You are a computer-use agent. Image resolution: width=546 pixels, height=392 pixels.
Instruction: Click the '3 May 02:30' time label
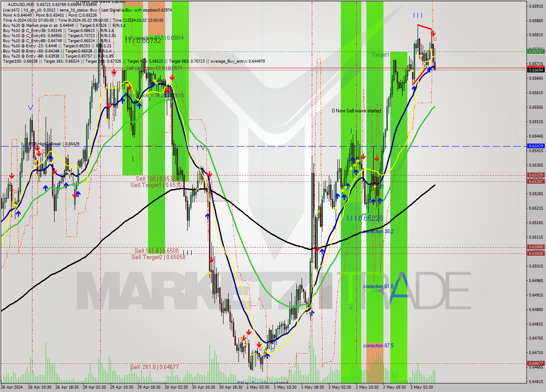point(422,387)
